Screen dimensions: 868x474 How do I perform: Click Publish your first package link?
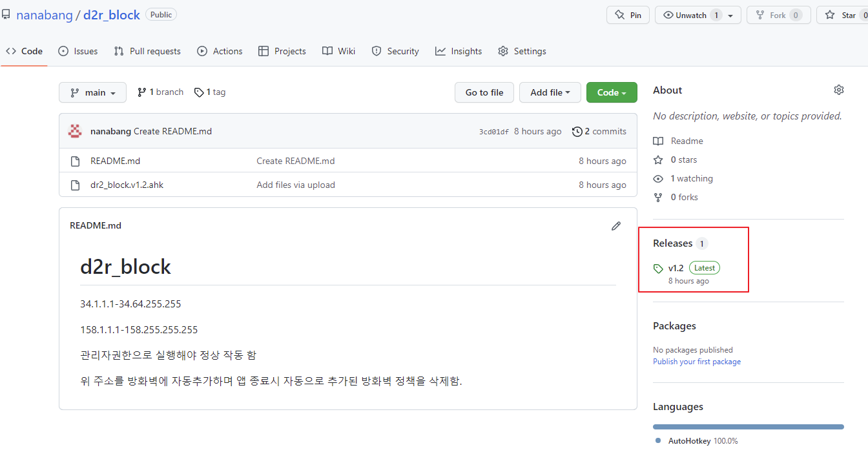point(697,362)
